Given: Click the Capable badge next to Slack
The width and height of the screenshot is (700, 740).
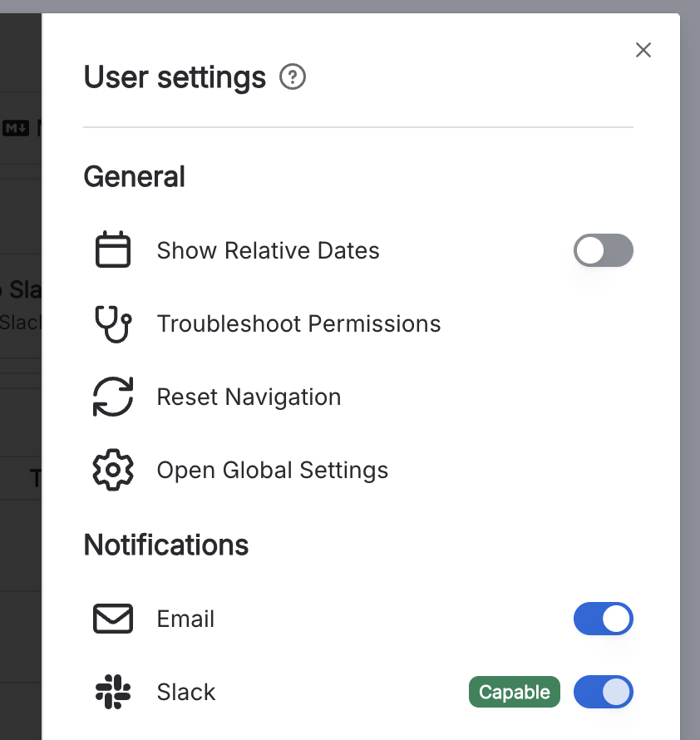Looking at the screenshot, I should point(514,692).
